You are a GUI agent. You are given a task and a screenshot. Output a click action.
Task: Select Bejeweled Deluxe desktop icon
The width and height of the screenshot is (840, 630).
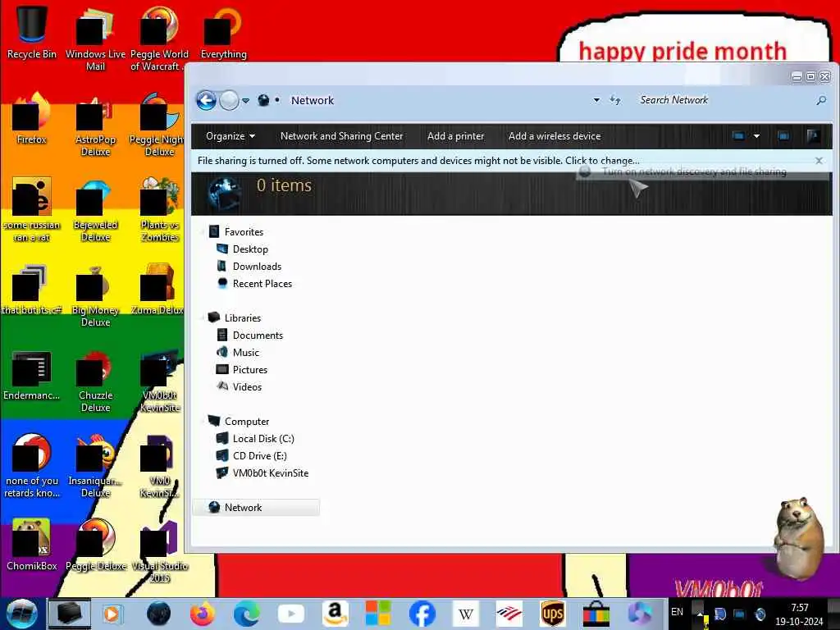(x=95, y=209)
